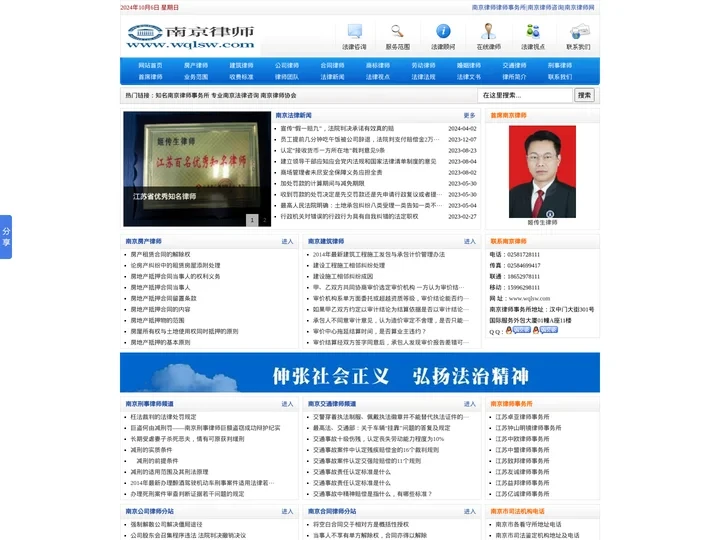Open article 审价中心拖延结算时间，是否算业主违约
This screenshot has width=720, height=540.
[x=370, y=332]
